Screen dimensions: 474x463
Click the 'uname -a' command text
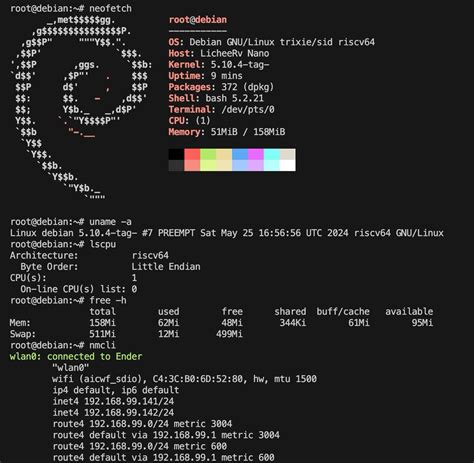[110, 222]
